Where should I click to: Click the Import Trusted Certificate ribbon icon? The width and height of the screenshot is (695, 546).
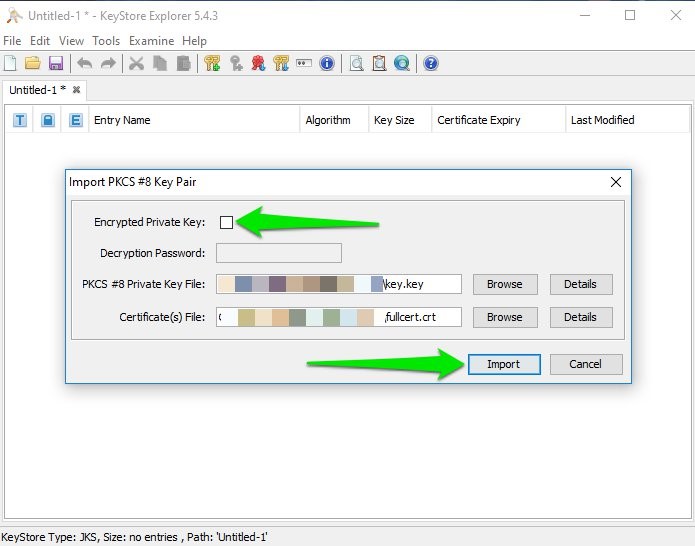click(258, 63)
